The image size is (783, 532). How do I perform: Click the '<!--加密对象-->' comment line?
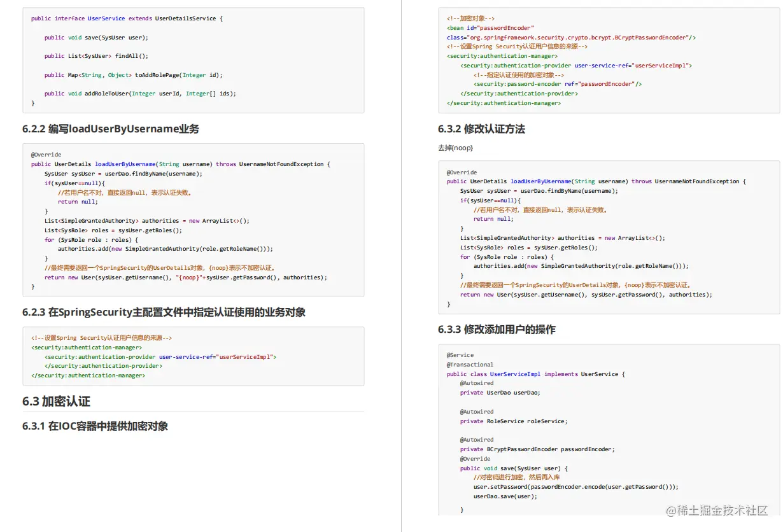pyautogui.click(x=470, y=19)
